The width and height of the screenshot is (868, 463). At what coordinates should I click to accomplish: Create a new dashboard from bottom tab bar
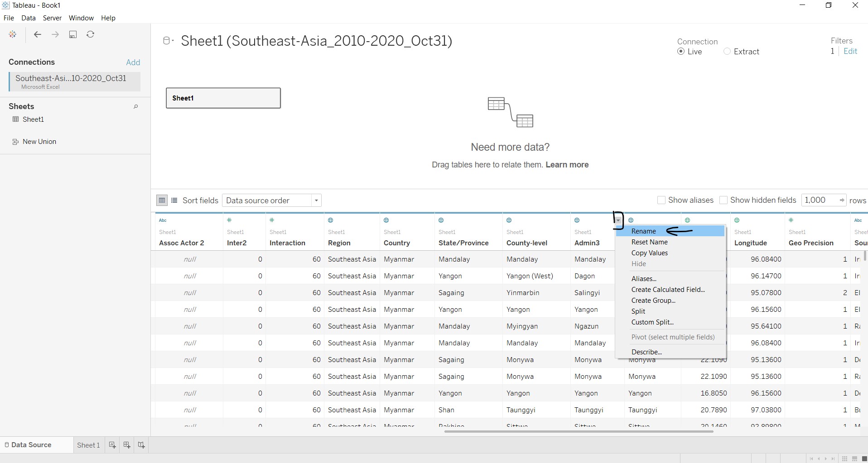pyautogui.click(x=127, y=445)
